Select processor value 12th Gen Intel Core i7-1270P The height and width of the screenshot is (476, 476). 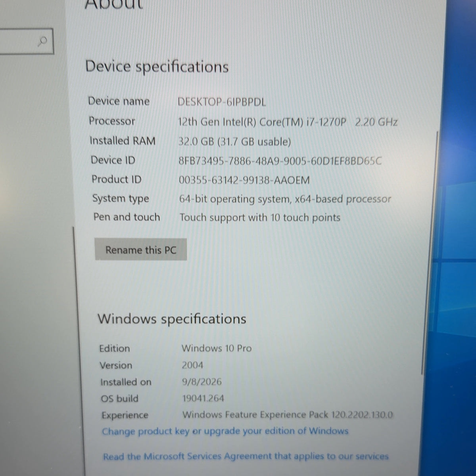point(288,122)
